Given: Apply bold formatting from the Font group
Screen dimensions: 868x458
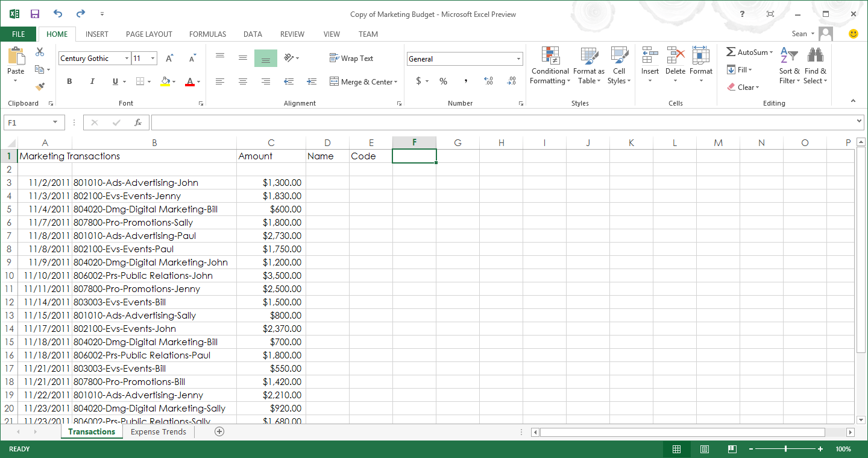Looking at the screenshot, I should click(69, 81).
